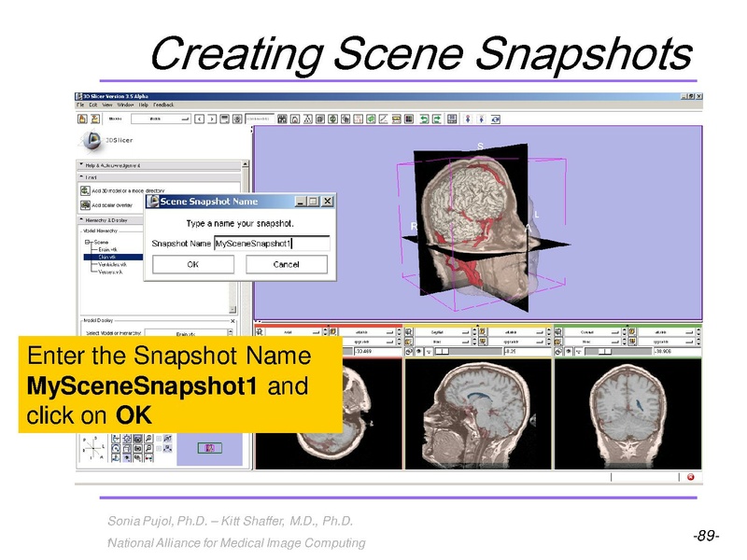Select Ventricles.vtk in model hierarchy

(x=112, y=264)
